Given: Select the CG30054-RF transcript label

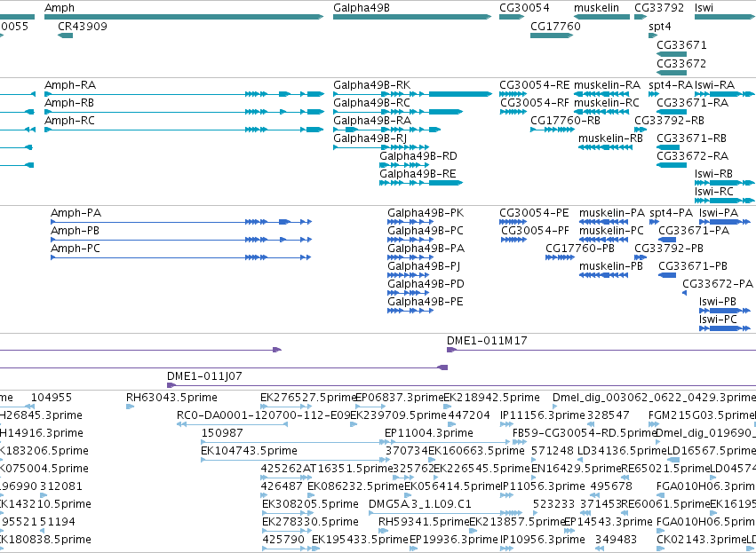Looking at the screenshot, I should tap(535, 103).
